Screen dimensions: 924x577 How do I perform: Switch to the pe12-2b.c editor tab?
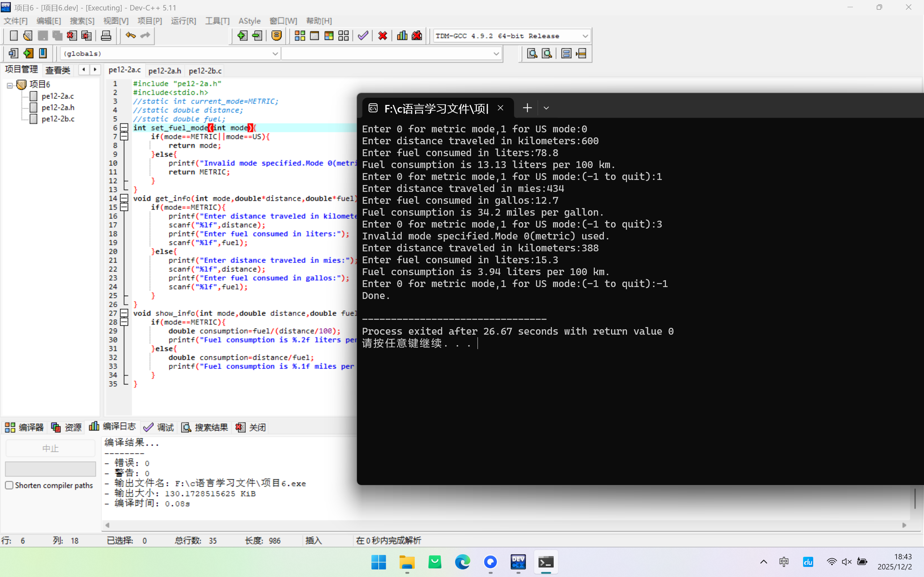click(205, 71)
